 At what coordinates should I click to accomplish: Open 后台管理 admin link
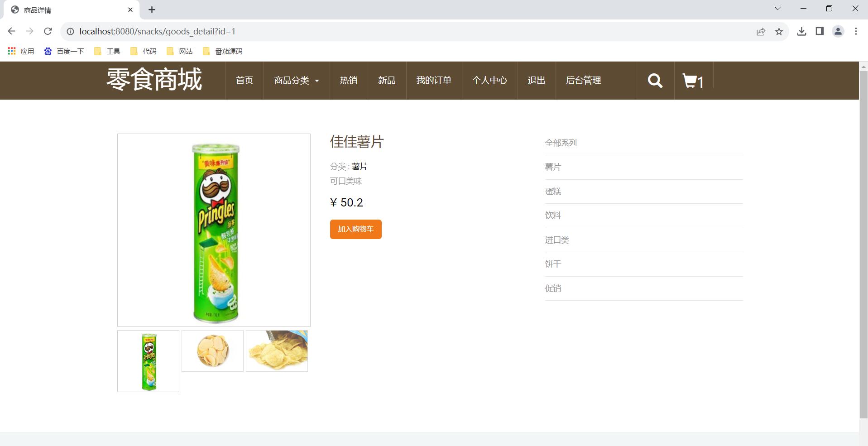(584, 81)
